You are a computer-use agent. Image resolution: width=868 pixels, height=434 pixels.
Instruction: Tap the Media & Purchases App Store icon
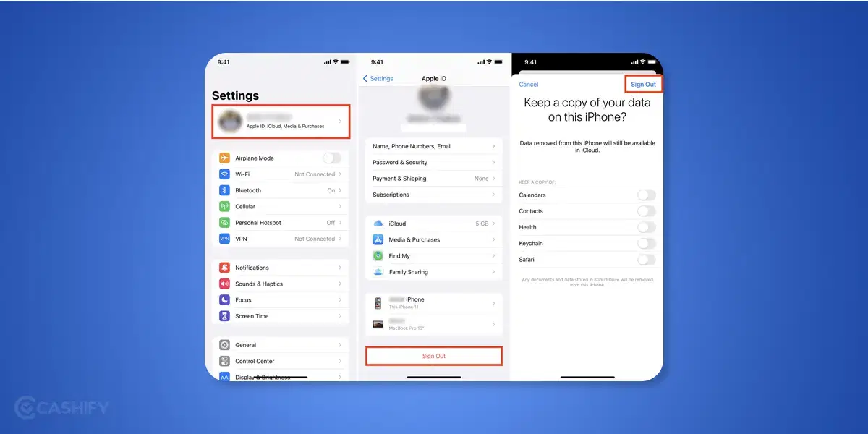(378, 239)
